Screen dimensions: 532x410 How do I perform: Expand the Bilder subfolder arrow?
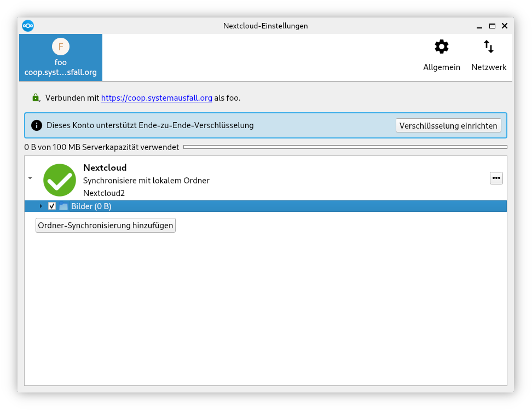click(41, 206)
